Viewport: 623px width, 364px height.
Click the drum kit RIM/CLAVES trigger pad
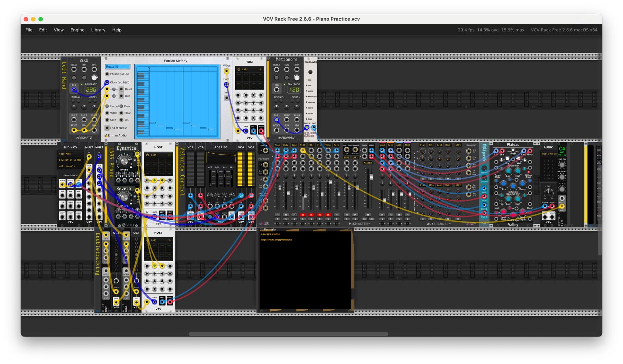(310, 72)
